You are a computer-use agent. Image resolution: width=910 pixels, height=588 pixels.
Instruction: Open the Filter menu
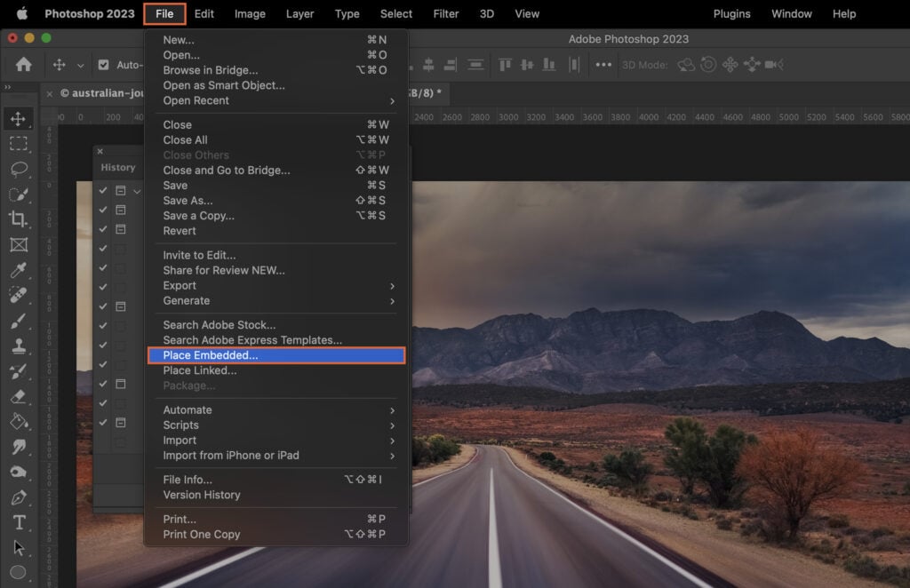[445, 13]
